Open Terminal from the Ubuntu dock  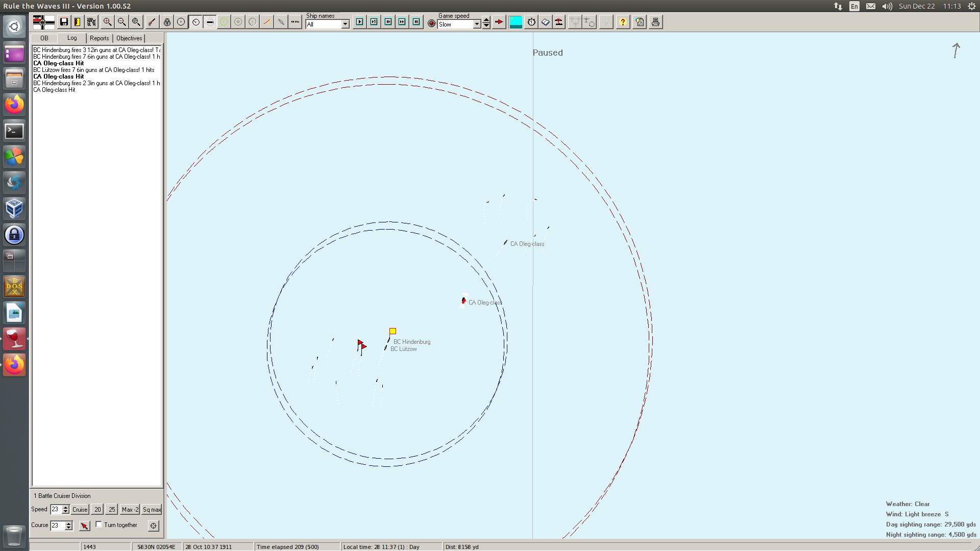[x=14, y=131]
